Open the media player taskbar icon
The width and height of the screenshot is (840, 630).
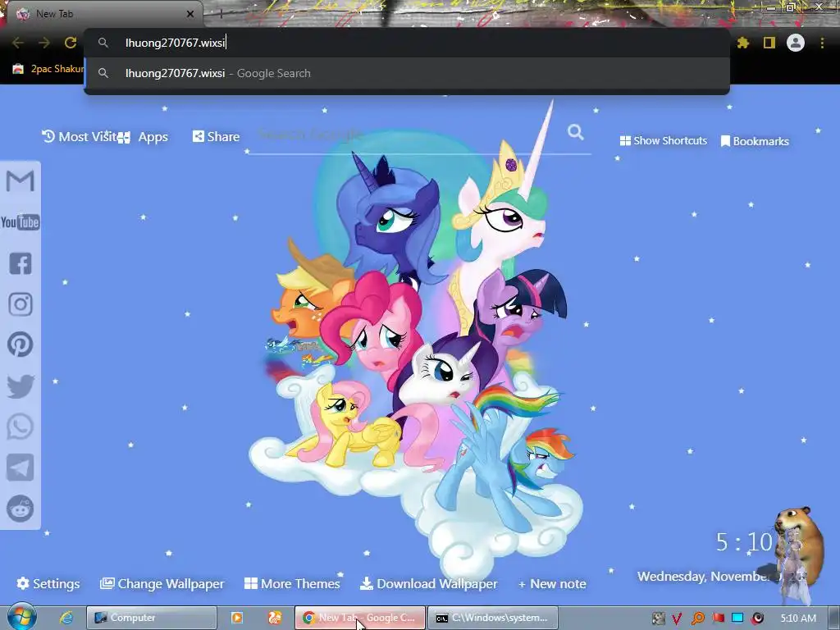click(237, 618)
